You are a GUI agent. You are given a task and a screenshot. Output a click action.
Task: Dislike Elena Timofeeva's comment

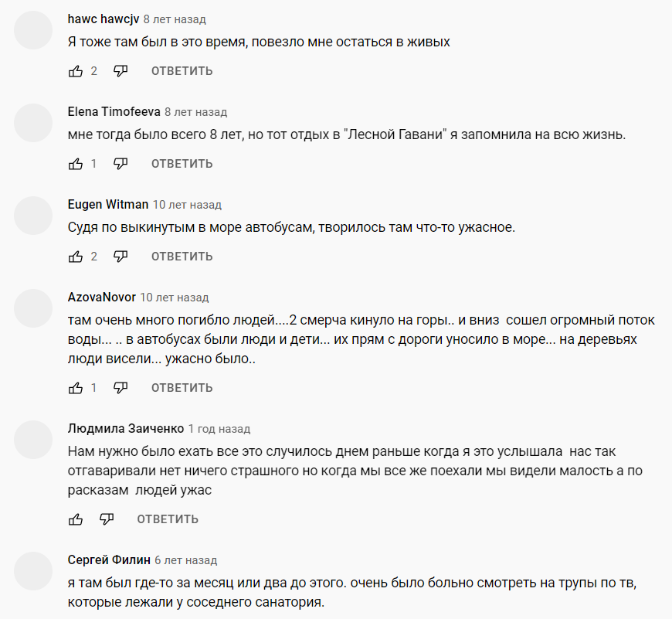tap(120, 164)
